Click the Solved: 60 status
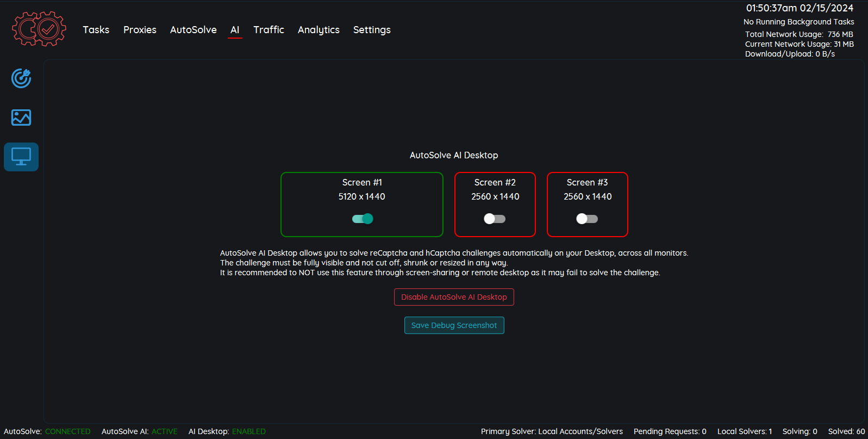Image resolution: width=868 pixels, height=439 pixels. pyautogui.click(x=847, y=431)
